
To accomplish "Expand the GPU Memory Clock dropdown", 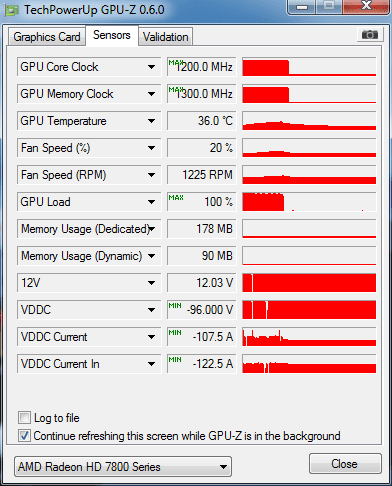I will click(x=151, y=94).
